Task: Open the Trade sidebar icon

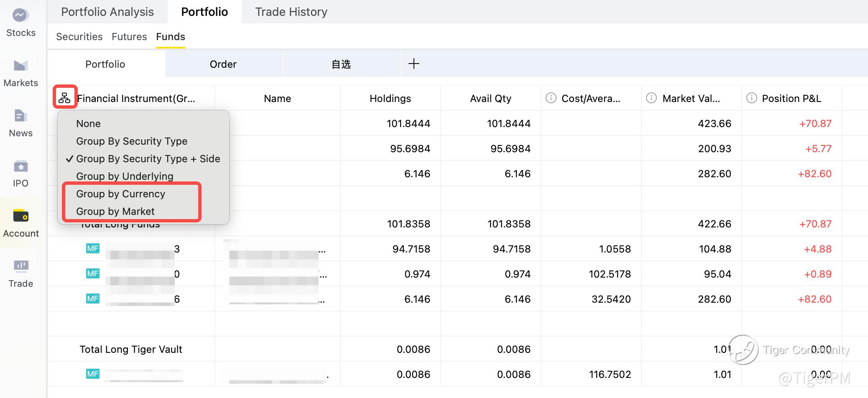Action: (x=20, y=266)
